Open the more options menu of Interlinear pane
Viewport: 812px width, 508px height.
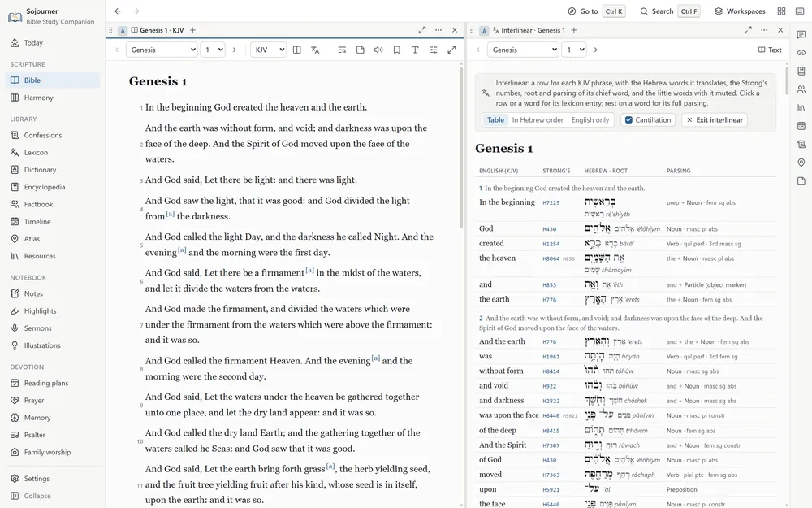point(764,30)
